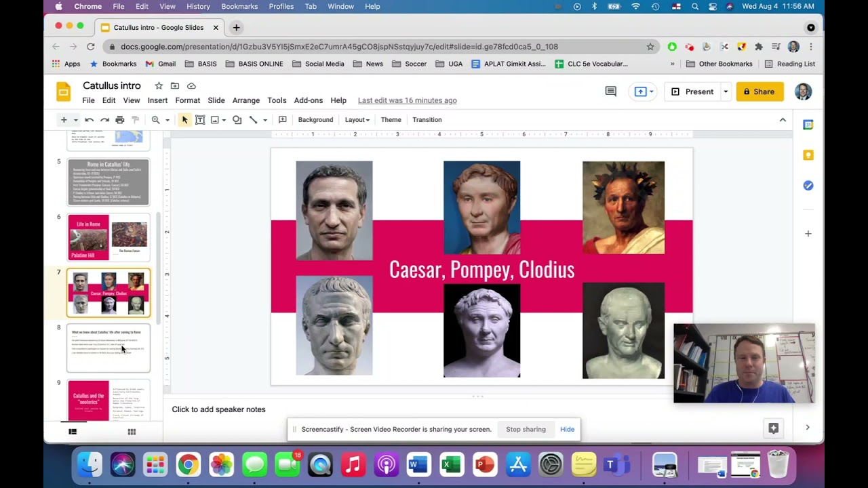Select slide 5 thumbnail Rome in Catullus' life
This screenshot has width=868, height=488.
point(108,182)
